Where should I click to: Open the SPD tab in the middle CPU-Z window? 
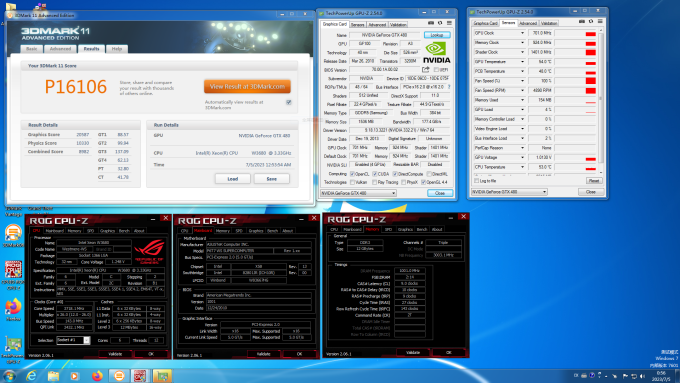pos(239,231)
